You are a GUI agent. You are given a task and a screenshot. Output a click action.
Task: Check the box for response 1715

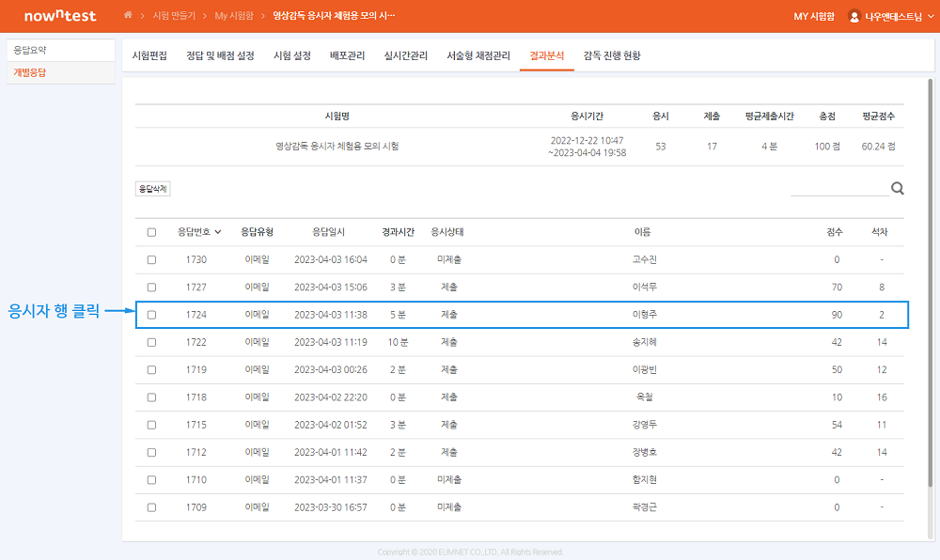[x=151, y=426]
